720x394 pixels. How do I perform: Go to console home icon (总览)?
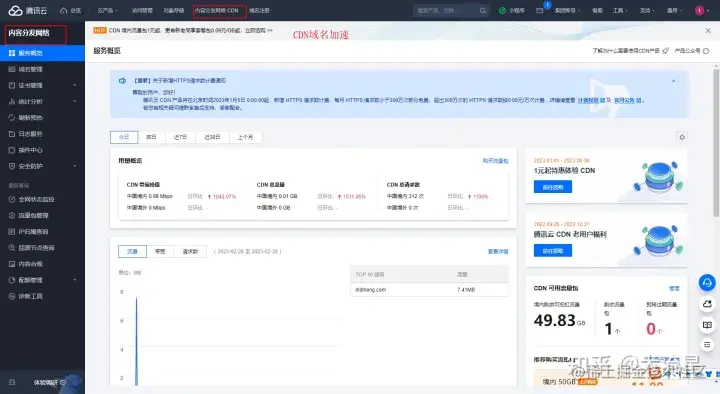[64, 10]
